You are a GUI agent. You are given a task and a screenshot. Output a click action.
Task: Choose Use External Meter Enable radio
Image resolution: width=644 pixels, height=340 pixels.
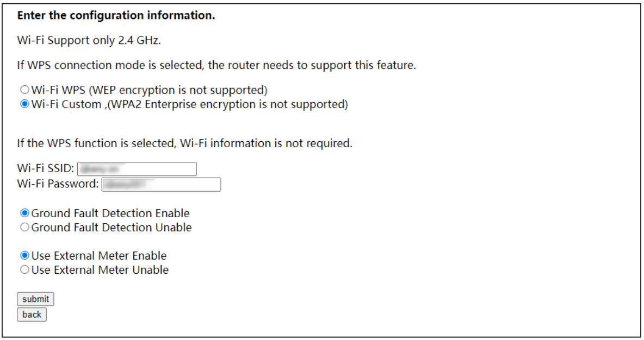pyautogui.click(x=24, y=255)
